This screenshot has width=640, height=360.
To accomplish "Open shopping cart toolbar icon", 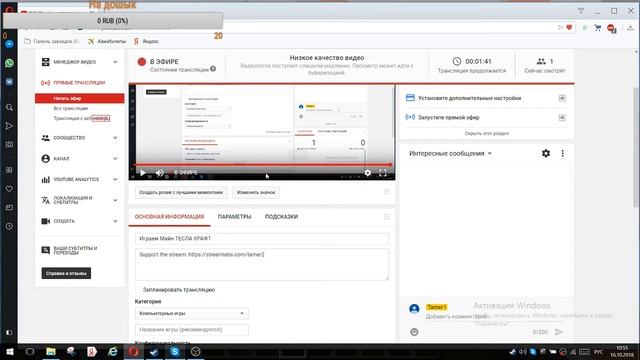I will [x=598, y=28].
